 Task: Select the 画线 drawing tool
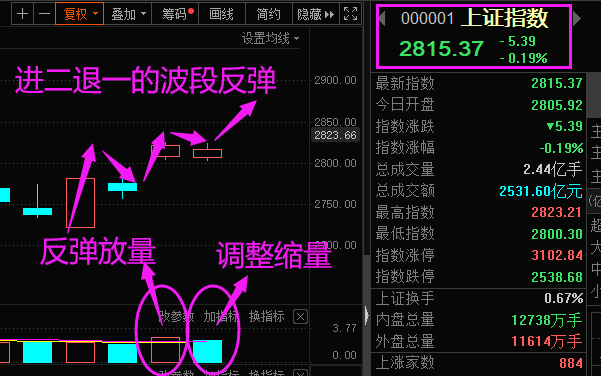(x=222, y=14)
